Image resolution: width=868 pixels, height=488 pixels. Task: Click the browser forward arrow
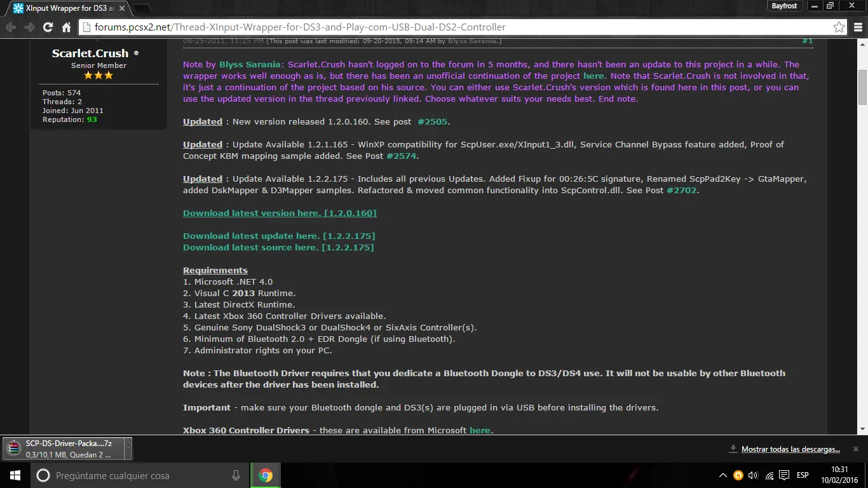(29, 27)
